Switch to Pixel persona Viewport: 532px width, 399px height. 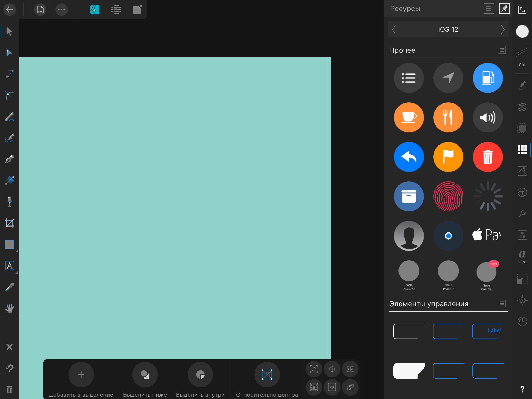(116, 10)
